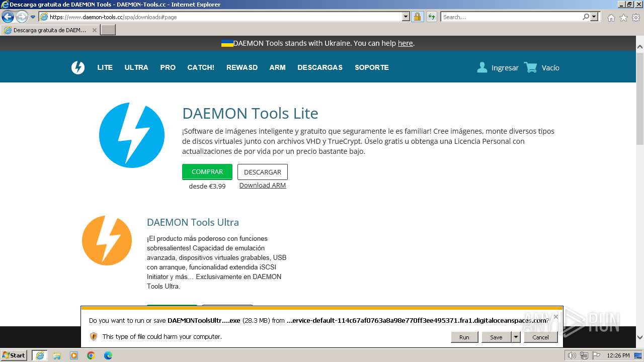Open the CATCH! menu item

(201, 67)
